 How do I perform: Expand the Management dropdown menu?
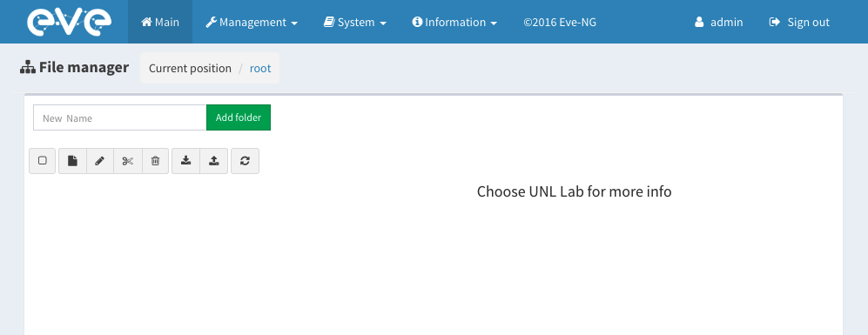pos(252,22)
